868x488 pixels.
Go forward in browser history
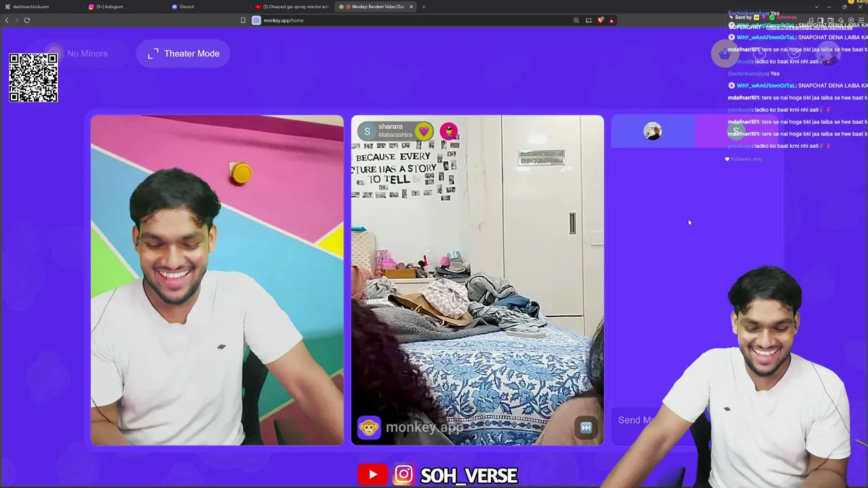tap(16, 20)
